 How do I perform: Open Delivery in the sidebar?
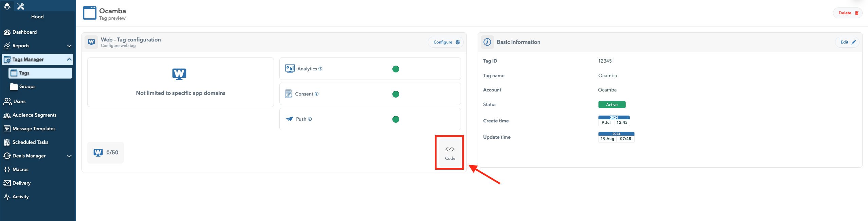(21, 183)
